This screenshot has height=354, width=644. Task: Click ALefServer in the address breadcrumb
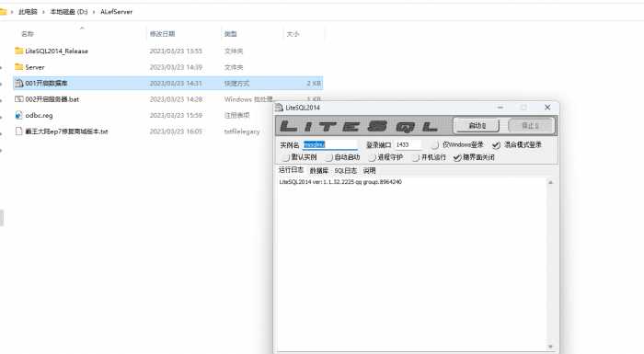point(116,12)
